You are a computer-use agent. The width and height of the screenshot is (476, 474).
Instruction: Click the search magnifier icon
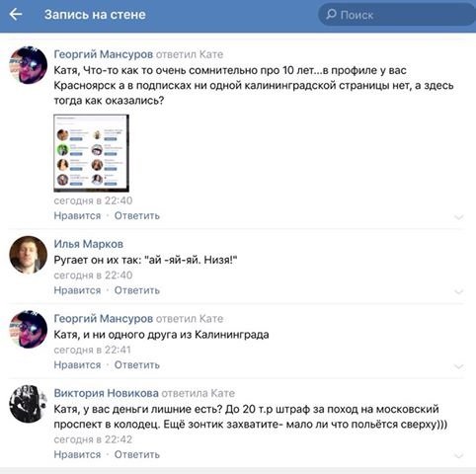331,14
